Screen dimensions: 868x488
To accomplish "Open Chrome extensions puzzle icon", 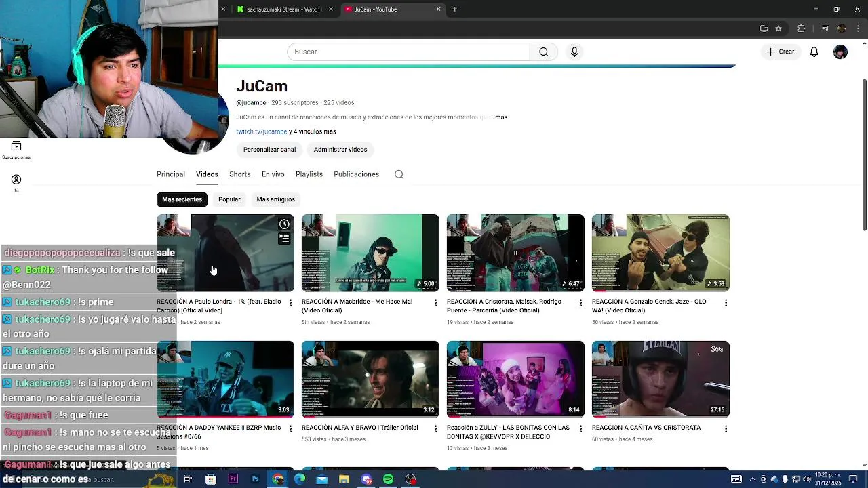I will point(801,28).
